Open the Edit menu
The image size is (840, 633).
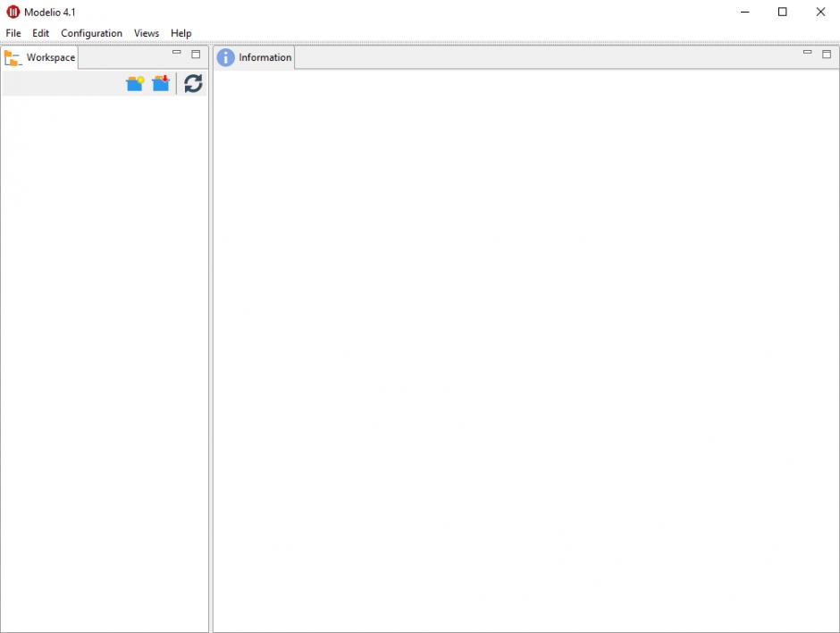[41, 33]
